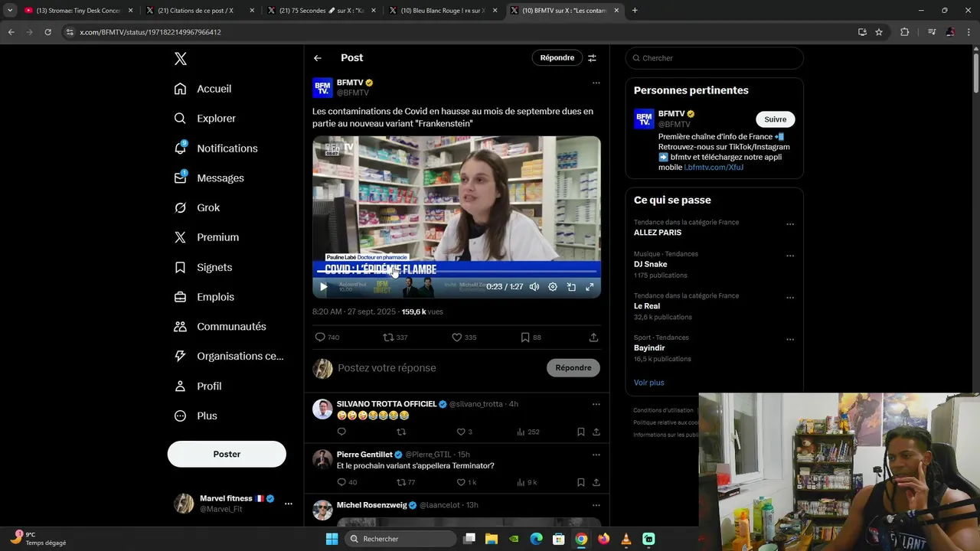
Task: Open Organisations certifiées entry
Action: point(229,356)
